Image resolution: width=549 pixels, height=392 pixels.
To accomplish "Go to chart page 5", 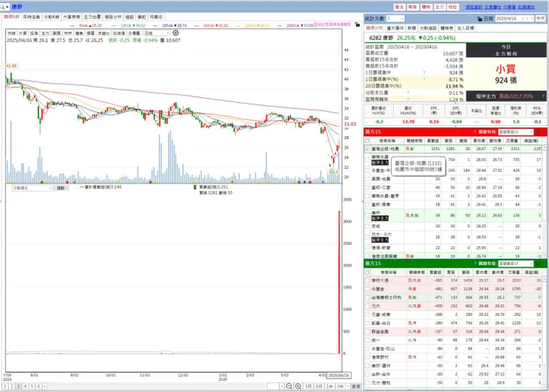I will point(32,386).
